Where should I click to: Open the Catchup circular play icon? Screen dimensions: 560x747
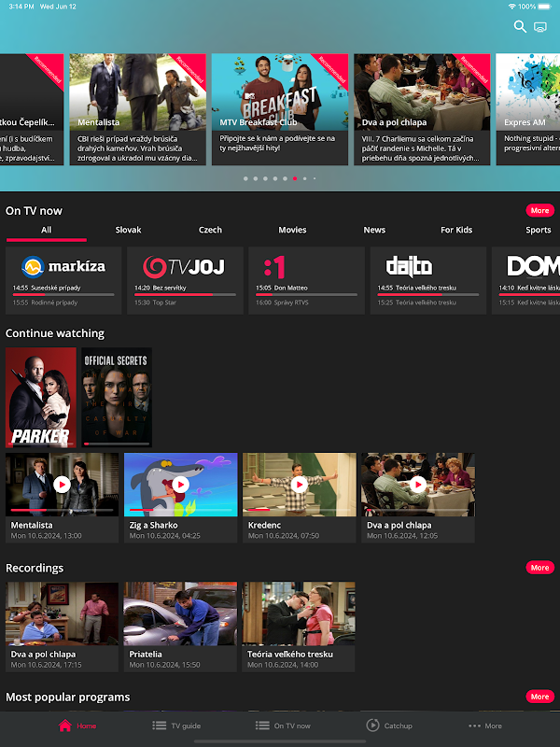click(x=372, y=726)
